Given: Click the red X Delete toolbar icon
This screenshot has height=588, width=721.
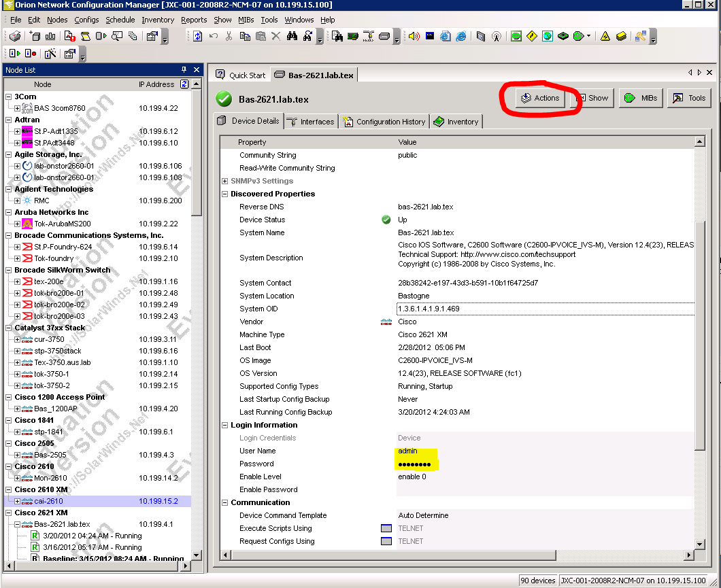Looking at the screenshot, I should pos(276,36).
